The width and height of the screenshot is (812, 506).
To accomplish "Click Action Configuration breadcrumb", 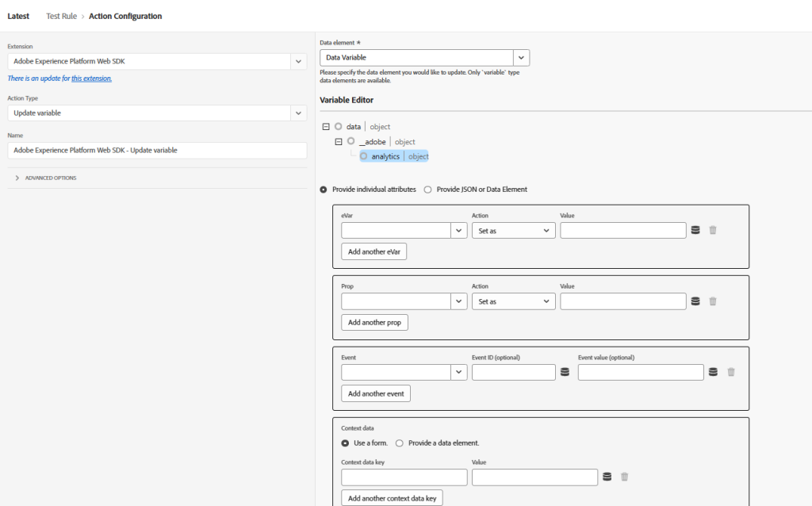I will pos(125,16).
